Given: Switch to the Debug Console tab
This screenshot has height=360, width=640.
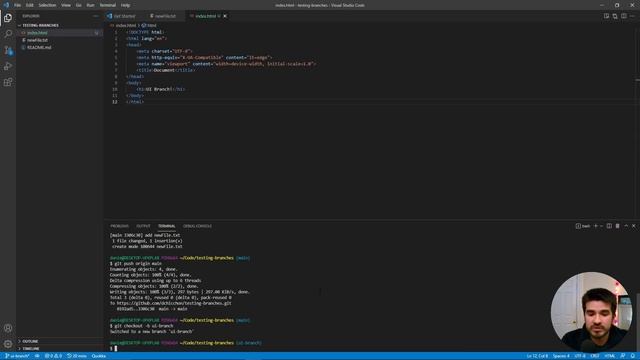Looking at the screenshot, I should coord(197,226).
